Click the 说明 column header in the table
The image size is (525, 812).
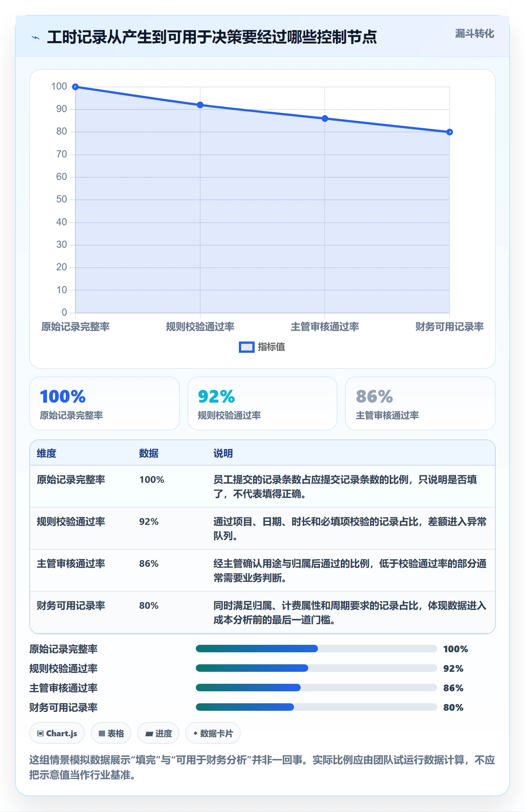click(x=223, y=453)
